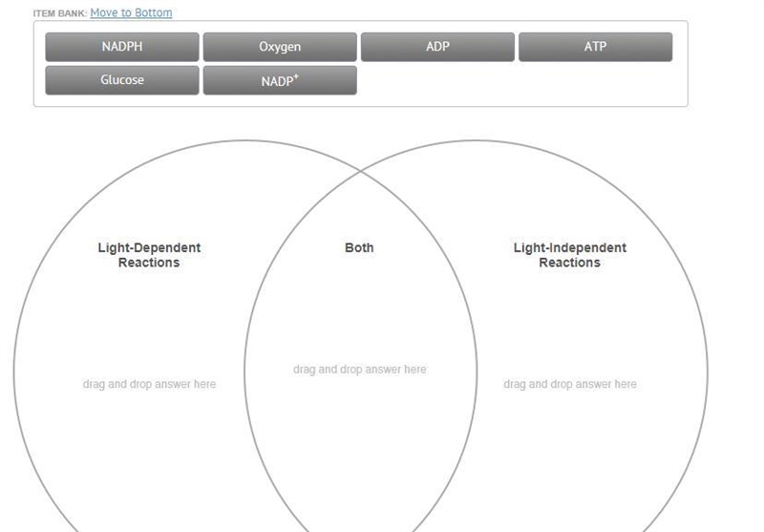Image resolution: width=764 pixels, height=532 pixels.
Task: Click the ITEM BANK label
Action: pos(60,13)
